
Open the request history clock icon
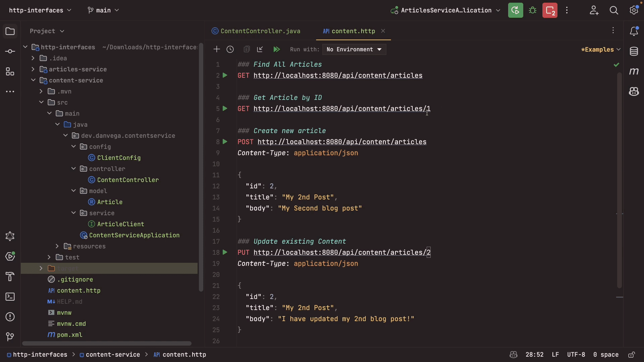pyautogui.click(x=230, y=49)
